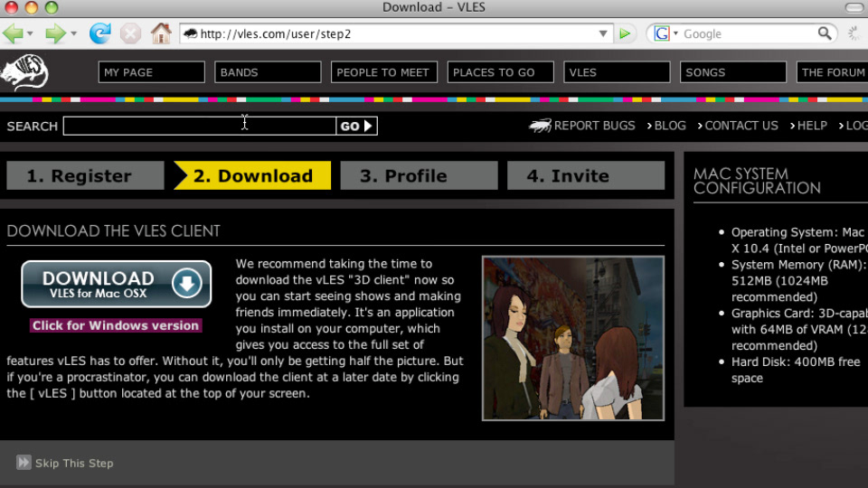This screenshot has height=488, width=868.
Task: Open the Google search engine selector
Action: [x=665, y=33]
